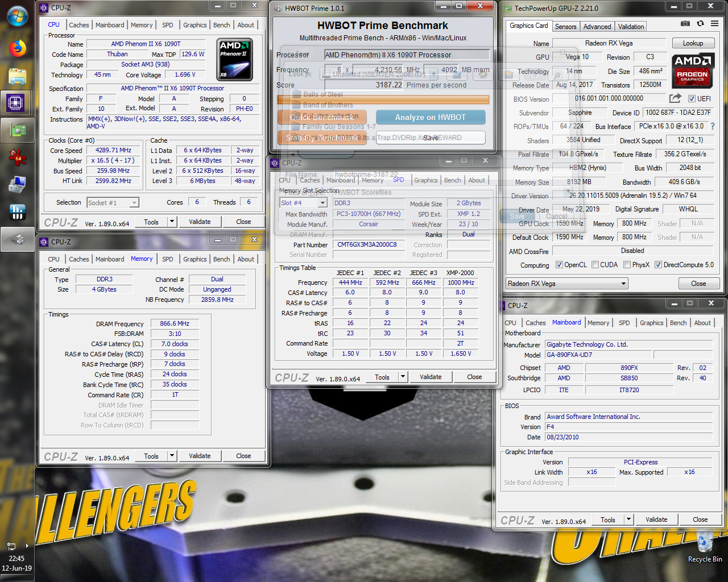The image size is (728, 582).
Task: Click the computer toolbox taskbar icon
Action: click(18, 185)
